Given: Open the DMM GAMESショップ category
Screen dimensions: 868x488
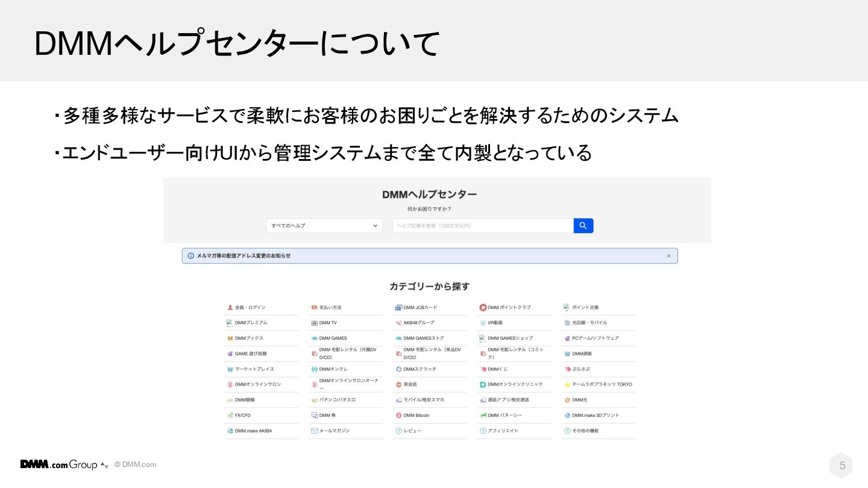Looking at the screenshot, I should click(514, 338).
